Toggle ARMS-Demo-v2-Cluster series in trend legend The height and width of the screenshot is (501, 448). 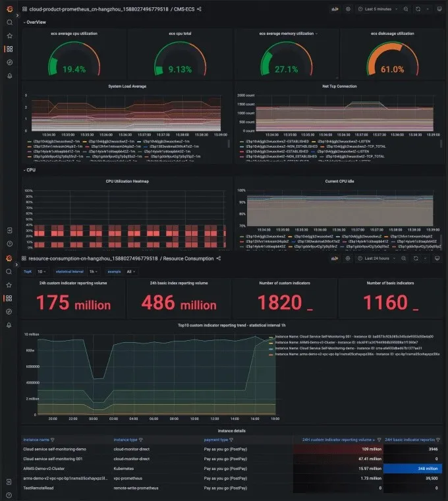pos(346,343)
